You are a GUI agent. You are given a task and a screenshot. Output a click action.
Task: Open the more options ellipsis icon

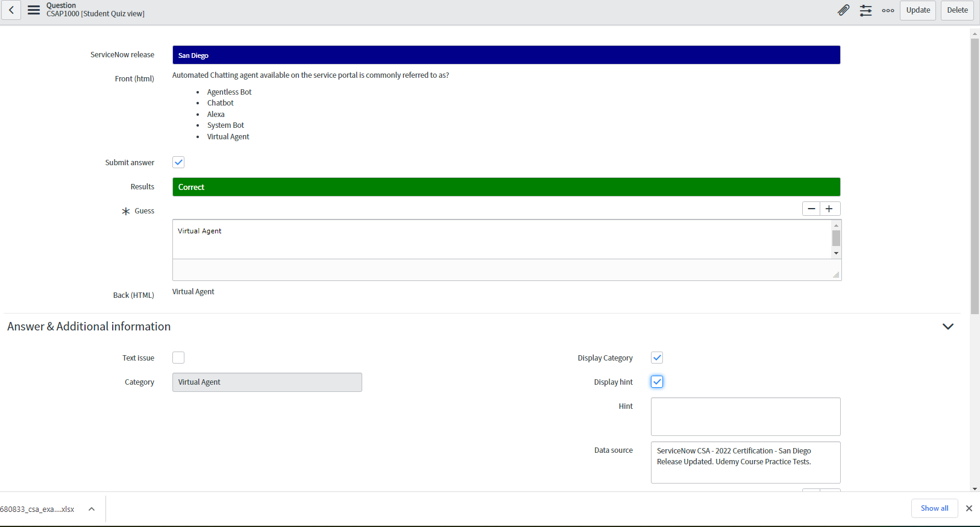(x=888, y=10)
